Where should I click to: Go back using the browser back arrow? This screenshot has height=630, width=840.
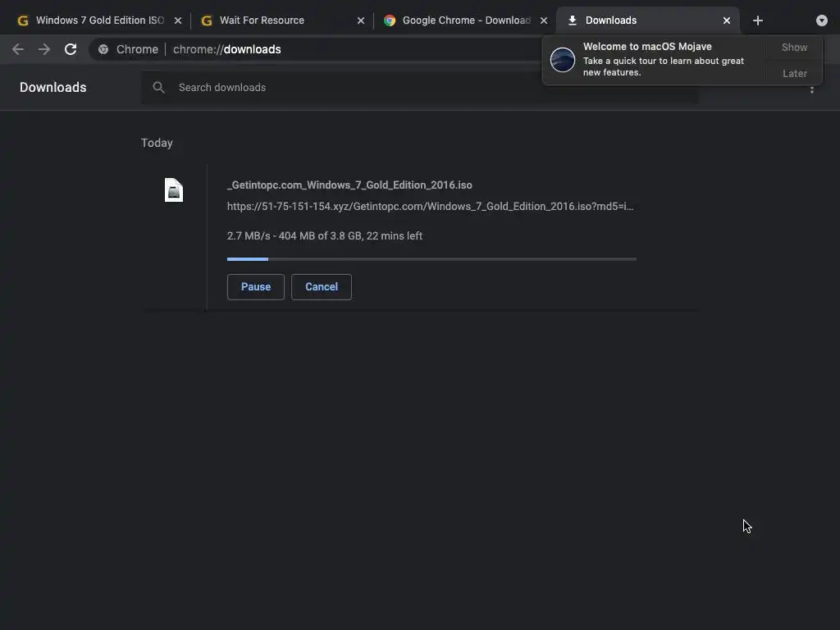[x=18, y=49]
